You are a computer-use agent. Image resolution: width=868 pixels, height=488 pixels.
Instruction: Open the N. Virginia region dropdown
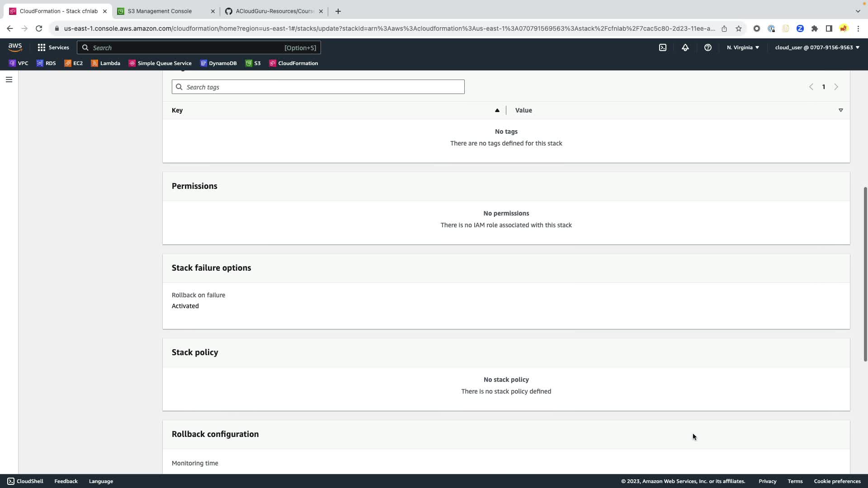pyautogui.click(x=743, y=47)
